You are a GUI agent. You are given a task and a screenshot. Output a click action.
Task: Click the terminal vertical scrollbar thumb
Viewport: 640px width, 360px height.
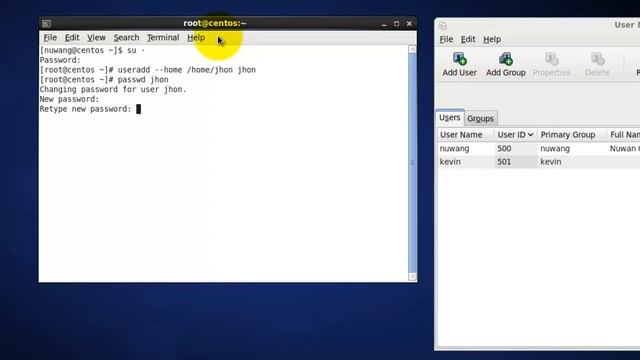click(x=412, y=163)
